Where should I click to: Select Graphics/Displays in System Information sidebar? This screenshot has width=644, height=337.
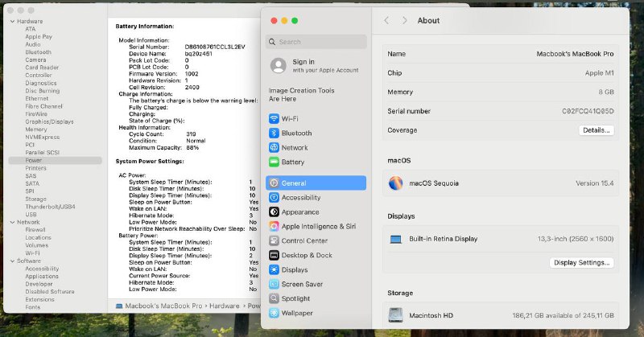point(49,122)
